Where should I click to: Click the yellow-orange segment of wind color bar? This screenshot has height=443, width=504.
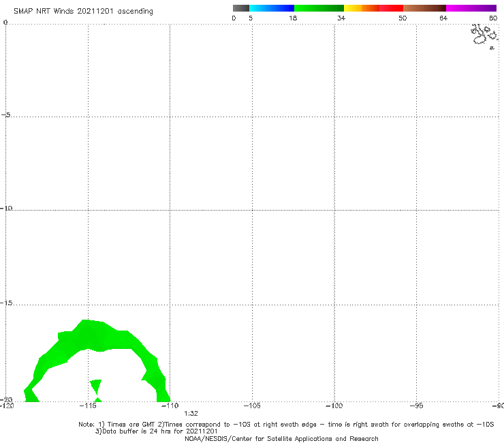click(362, 8)
